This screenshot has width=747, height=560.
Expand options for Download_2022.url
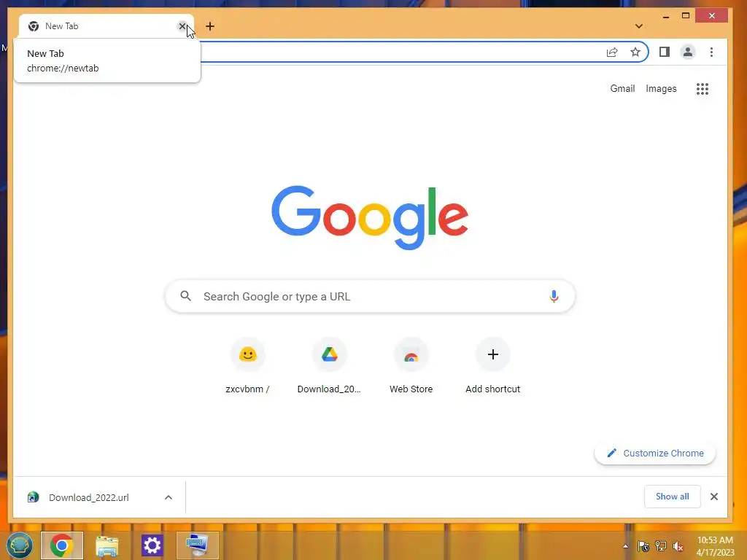click(x=169, y=497)
